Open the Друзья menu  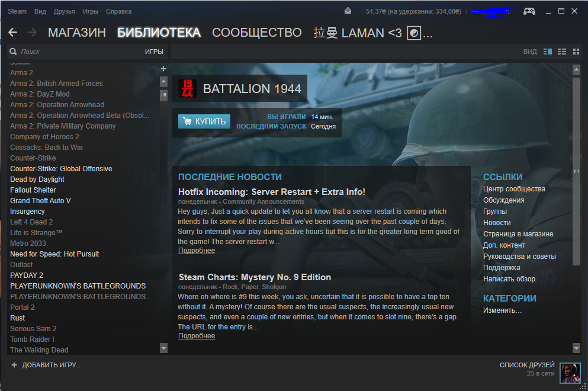pyautogui.click(x=64, y=11)
